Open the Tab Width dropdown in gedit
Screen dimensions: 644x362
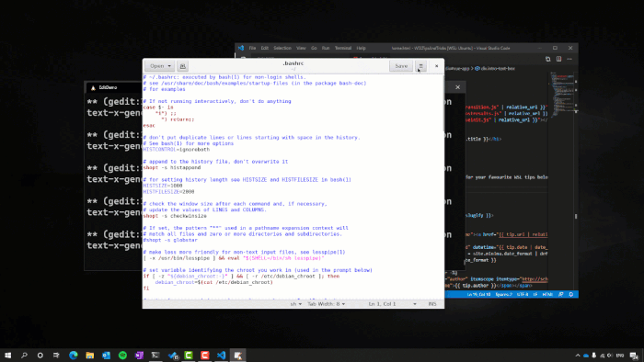[326, 304]
